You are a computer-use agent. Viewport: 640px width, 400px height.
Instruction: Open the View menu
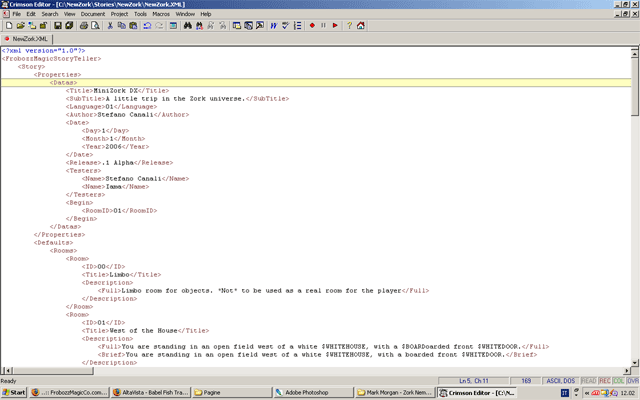69,14
